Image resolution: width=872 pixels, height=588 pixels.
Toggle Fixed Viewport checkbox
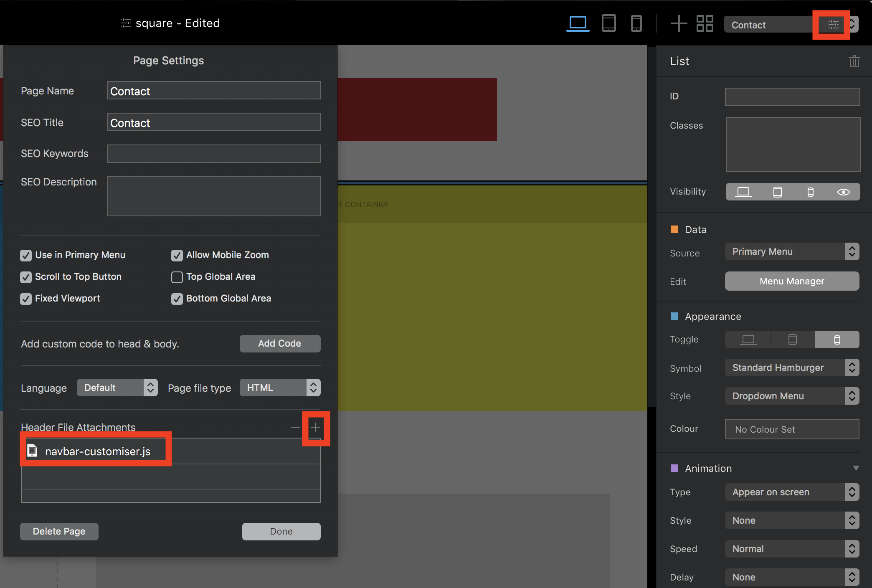click(26, 299)
